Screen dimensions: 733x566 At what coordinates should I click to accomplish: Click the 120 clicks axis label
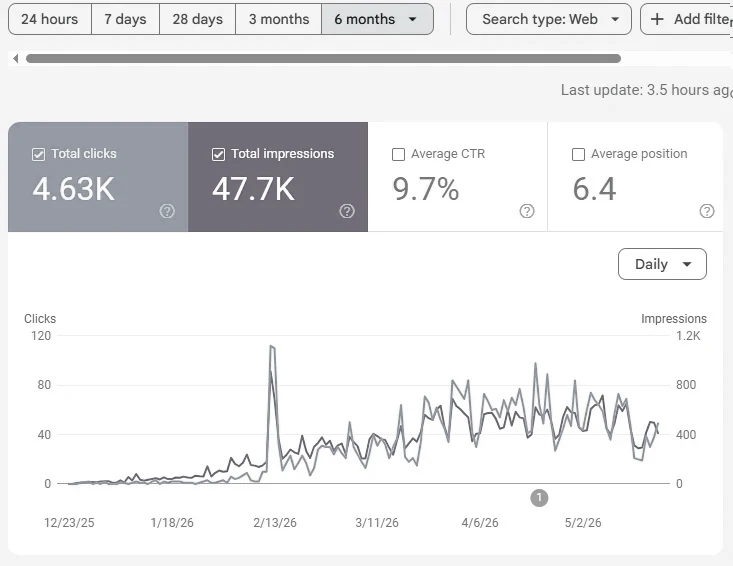(x=41, y=336)
